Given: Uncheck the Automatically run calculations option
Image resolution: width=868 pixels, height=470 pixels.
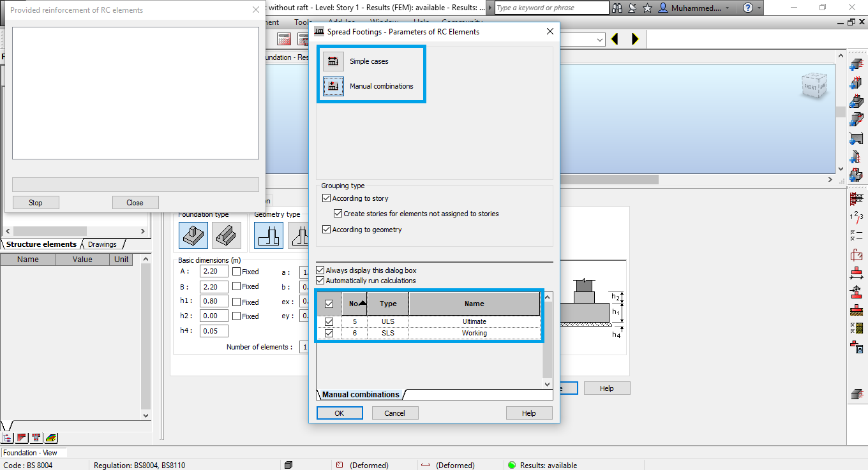Looking at the screenshot, I should (319, 279).
